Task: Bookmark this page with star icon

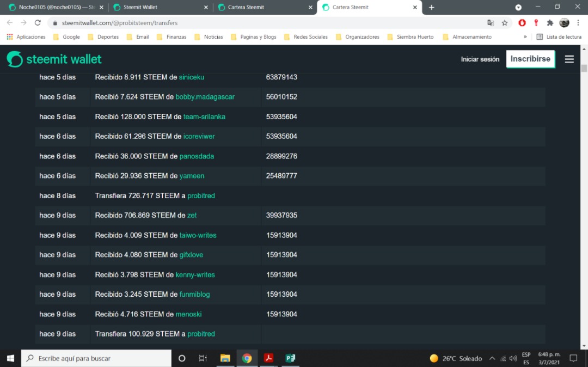Action: [x=505, y=23]
